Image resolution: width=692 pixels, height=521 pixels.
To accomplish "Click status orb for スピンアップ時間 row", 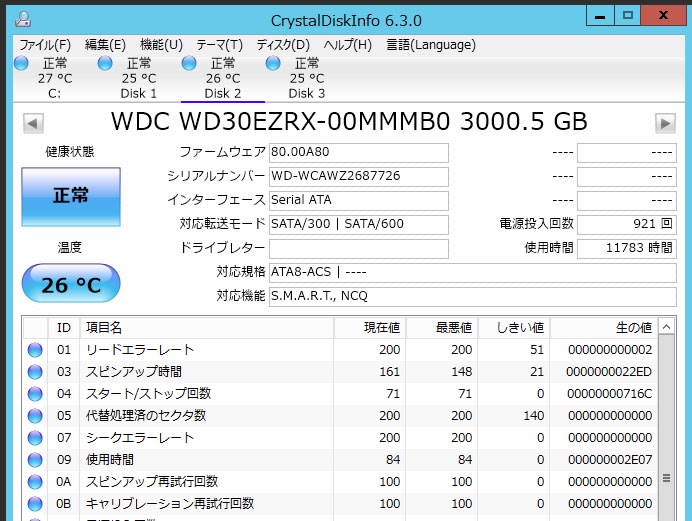I will (x=35, y=372).
